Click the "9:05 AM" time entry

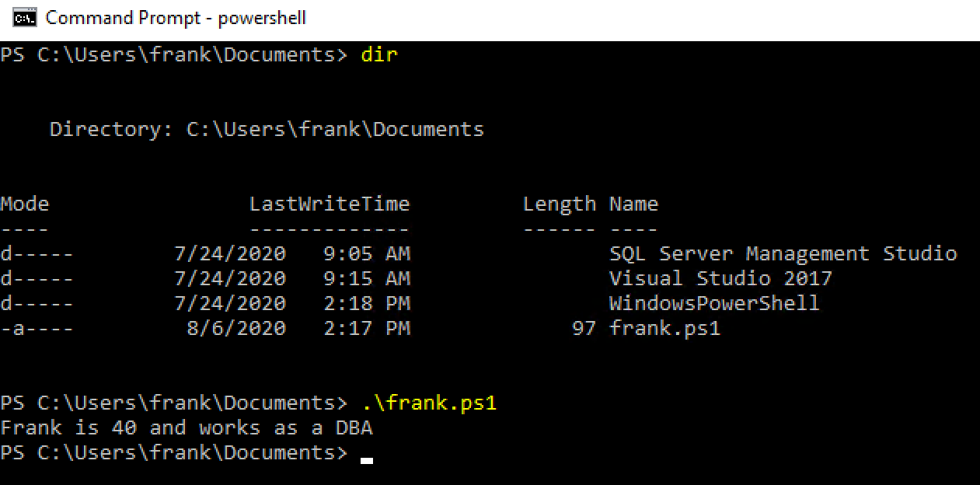click(x=367, y=253)
